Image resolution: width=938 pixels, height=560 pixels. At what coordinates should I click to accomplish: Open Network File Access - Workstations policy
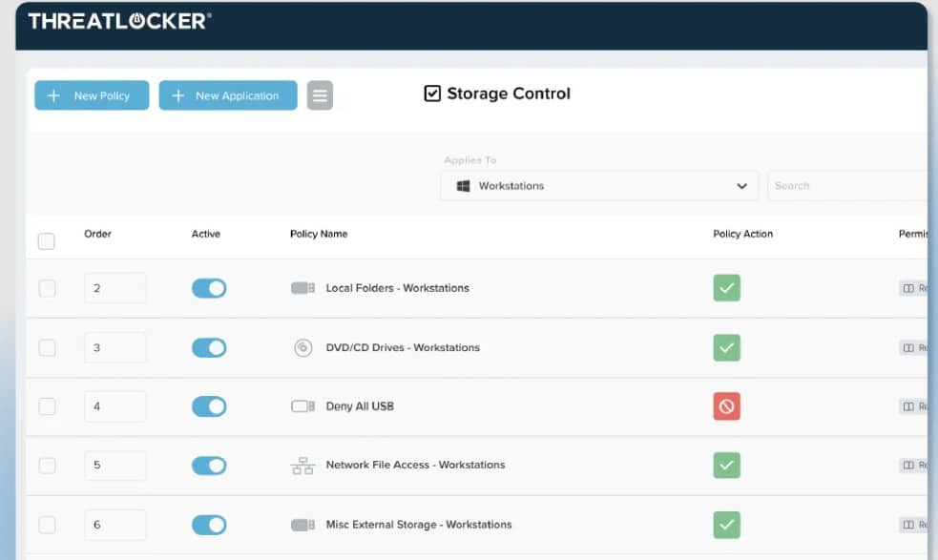coord(415,466)
